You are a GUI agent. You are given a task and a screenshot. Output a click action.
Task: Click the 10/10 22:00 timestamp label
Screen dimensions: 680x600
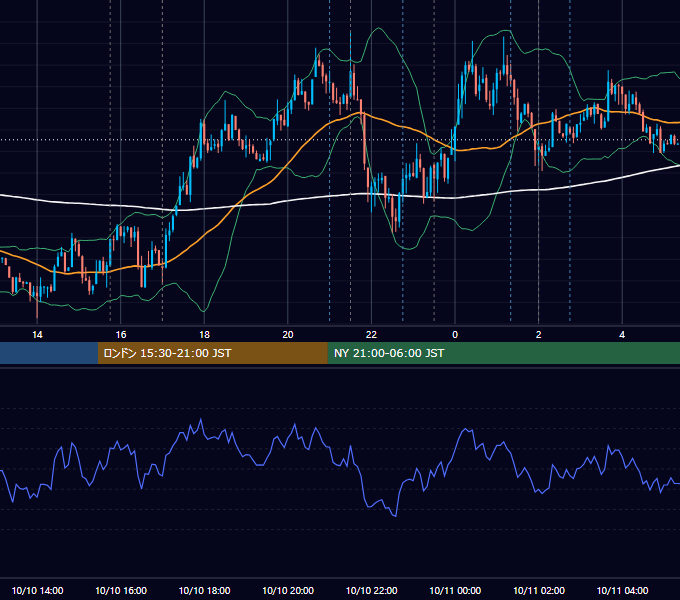[x=371, y=590]
